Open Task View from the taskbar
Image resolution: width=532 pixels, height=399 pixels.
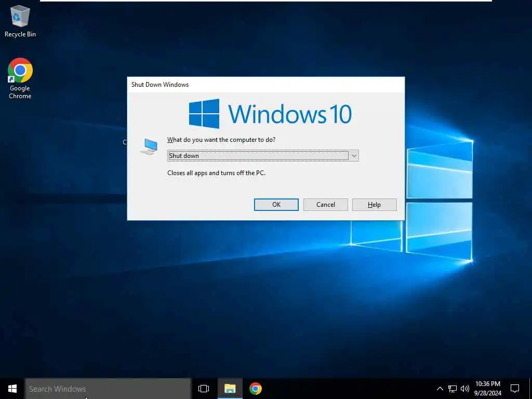coord(204,389)
